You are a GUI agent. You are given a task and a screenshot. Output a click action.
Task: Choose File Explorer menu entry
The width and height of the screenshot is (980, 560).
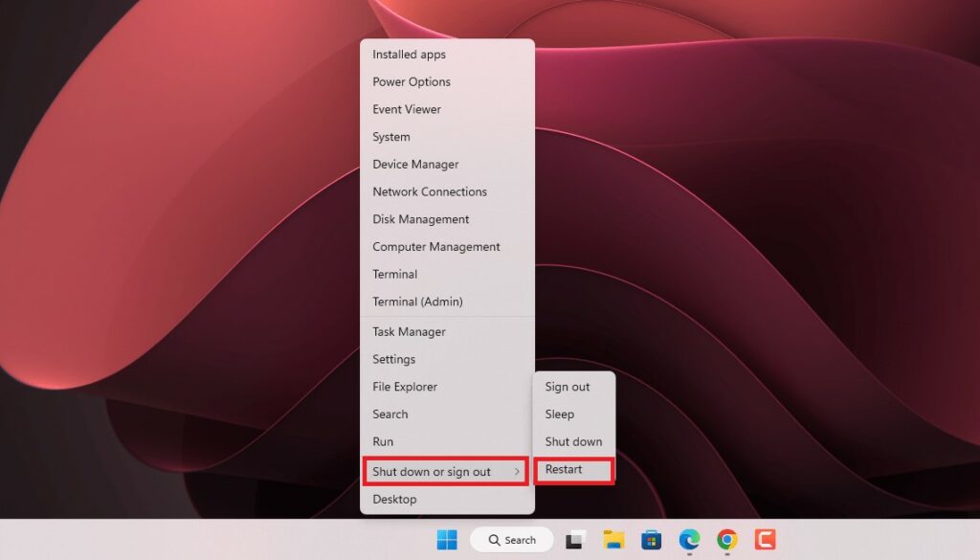pos(448,387)
